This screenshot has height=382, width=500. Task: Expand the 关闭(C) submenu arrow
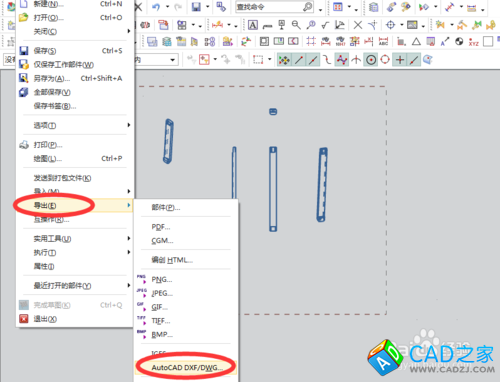[129, 31]
